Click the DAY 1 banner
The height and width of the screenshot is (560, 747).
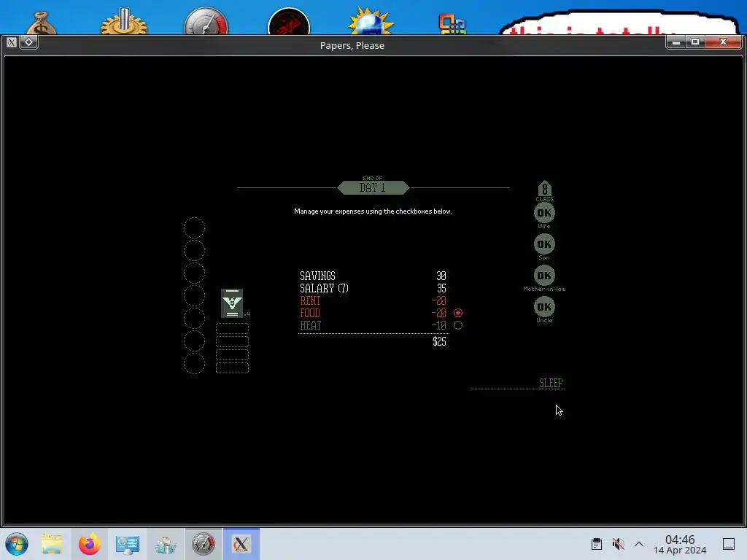click(373, 187)
